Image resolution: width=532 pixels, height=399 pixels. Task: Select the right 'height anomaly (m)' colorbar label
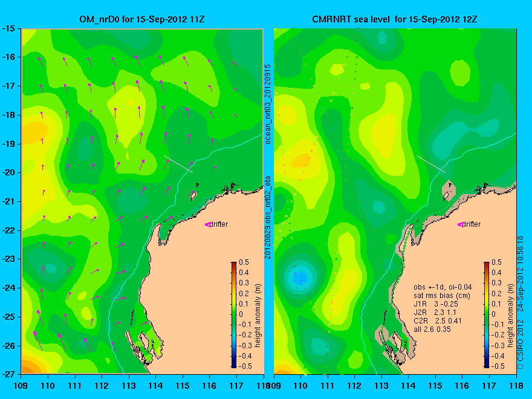511,316
